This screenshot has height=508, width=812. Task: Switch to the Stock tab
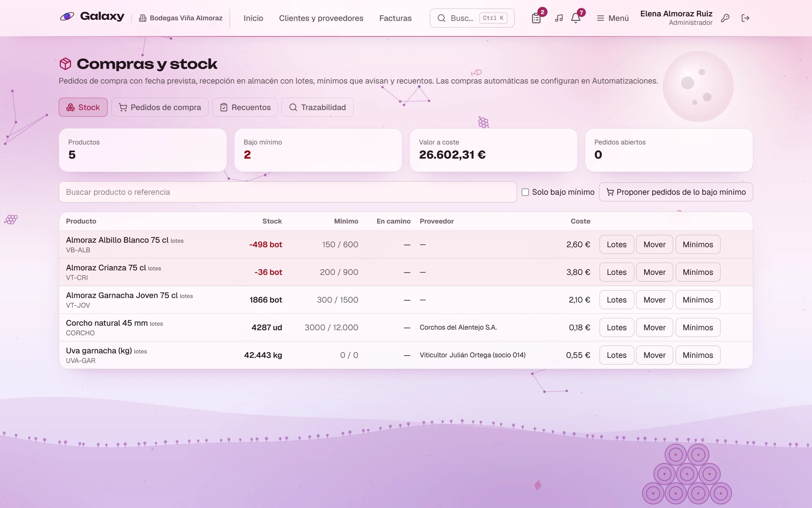pos(83,107)
